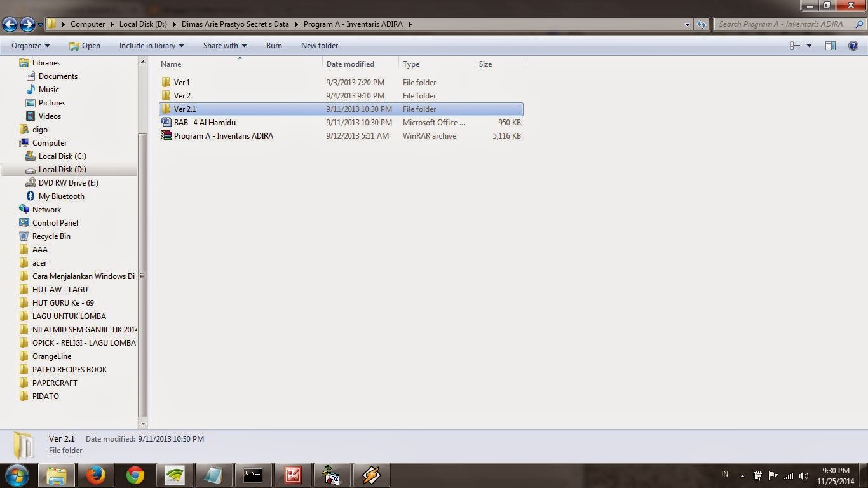Open Recycle Bin from the navigation pane

(x=51, y=236)
